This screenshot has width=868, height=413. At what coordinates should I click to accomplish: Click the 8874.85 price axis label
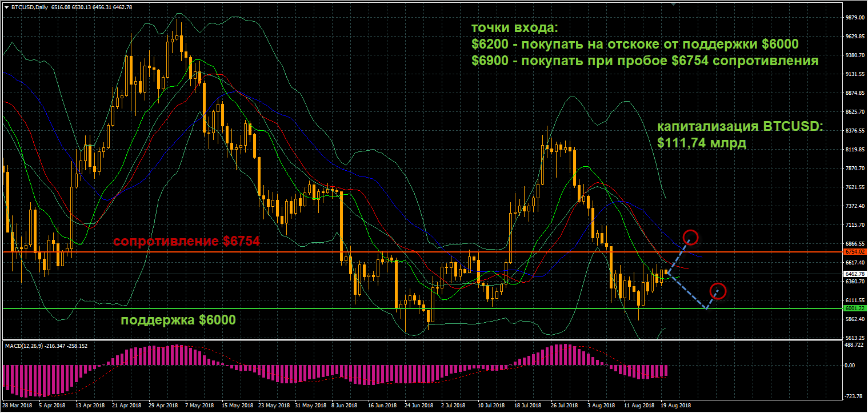pos(855,93)
